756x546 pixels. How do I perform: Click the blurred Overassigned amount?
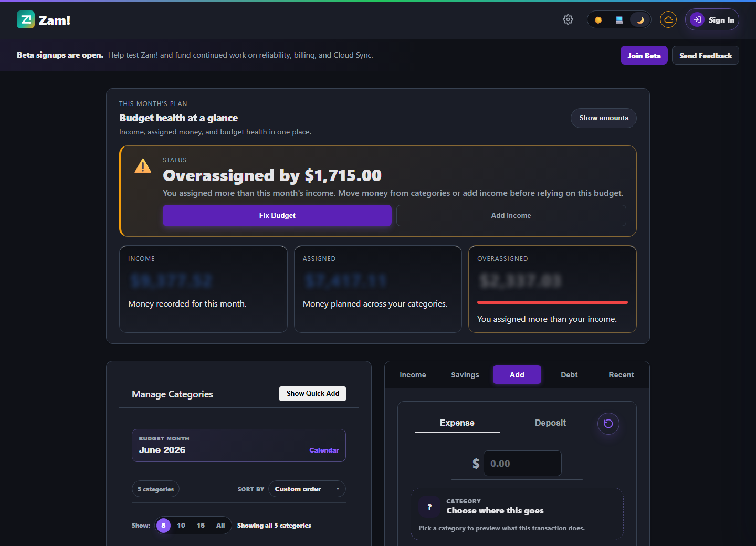(520, 281)
